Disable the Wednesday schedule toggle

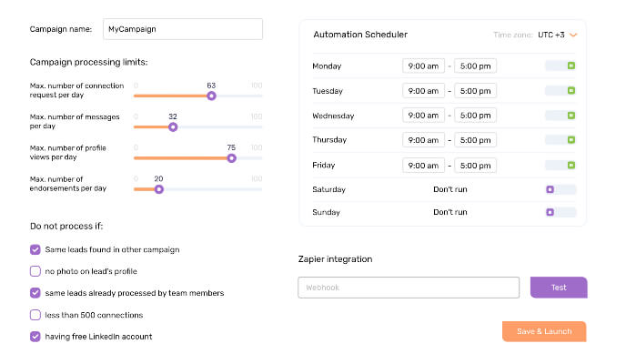tap(560, 116)
